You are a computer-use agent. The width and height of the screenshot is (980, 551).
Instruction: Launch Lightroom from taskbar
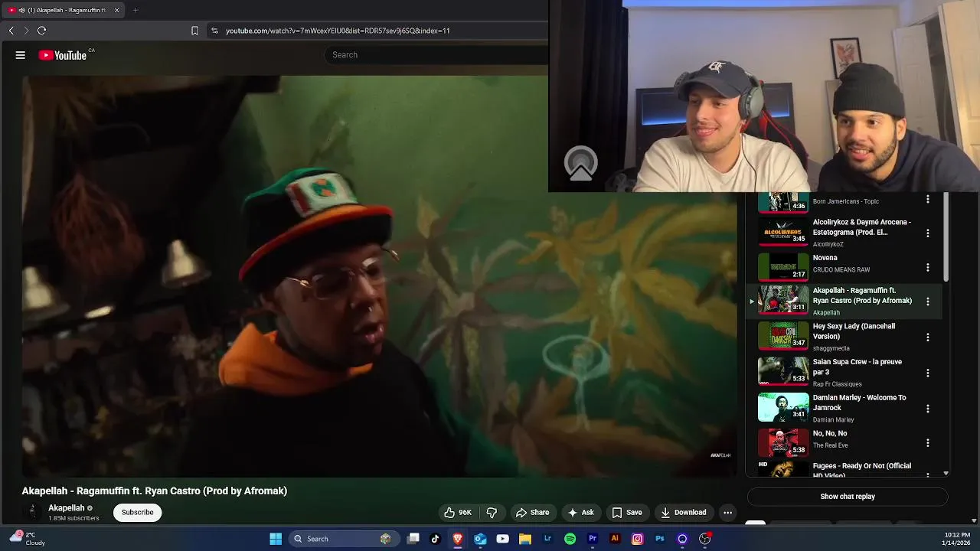tap(547, 539)
